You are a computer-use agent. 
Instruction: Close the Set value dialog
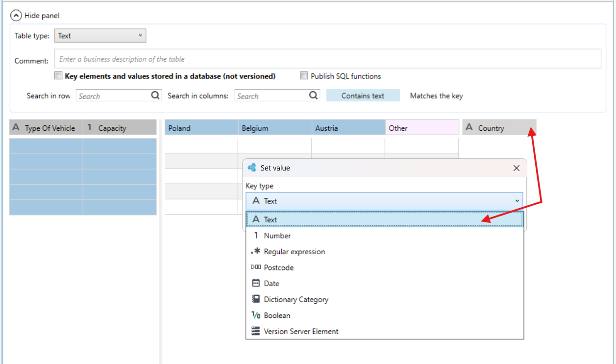(517, 168)
